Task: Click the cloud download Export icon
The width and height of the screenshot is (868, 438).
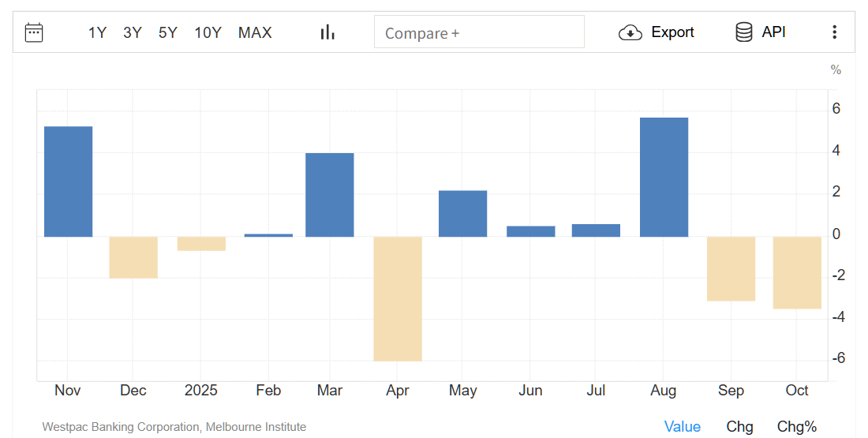Action: pos(630,32)
